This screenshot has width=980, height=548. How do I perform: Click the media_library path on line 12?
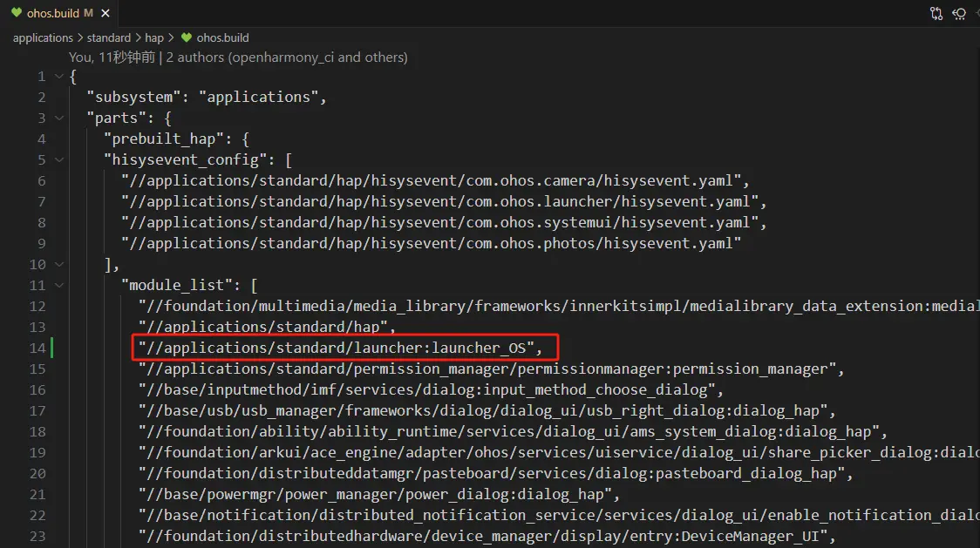pyautogui.click(x=560, y=306)
